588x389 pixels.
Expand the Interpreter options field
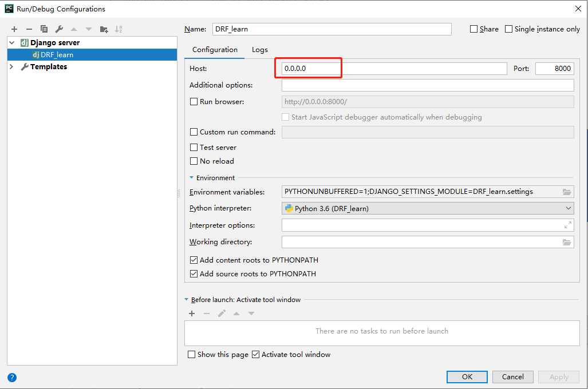point(568,225)
